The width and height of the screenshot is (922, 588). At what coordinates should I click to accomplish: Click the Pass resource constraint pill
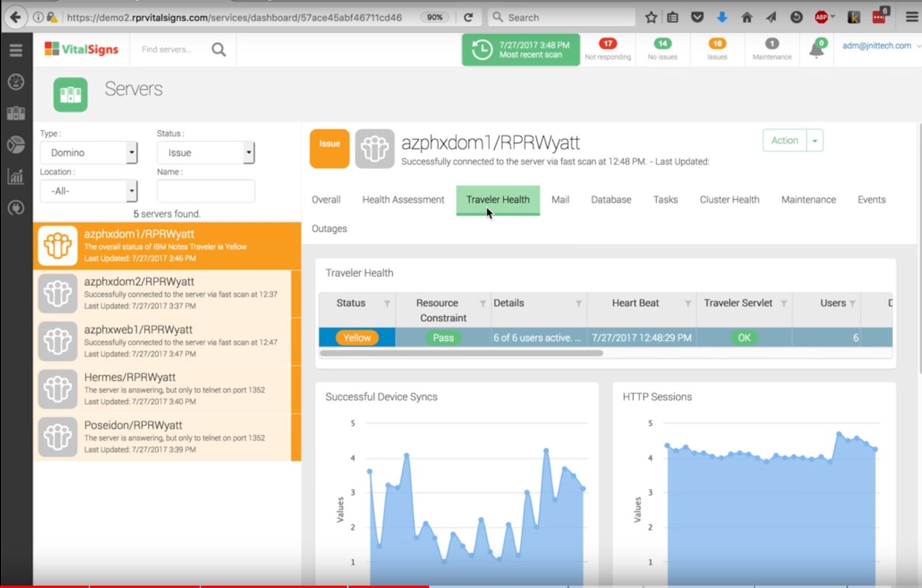(443, 338)
